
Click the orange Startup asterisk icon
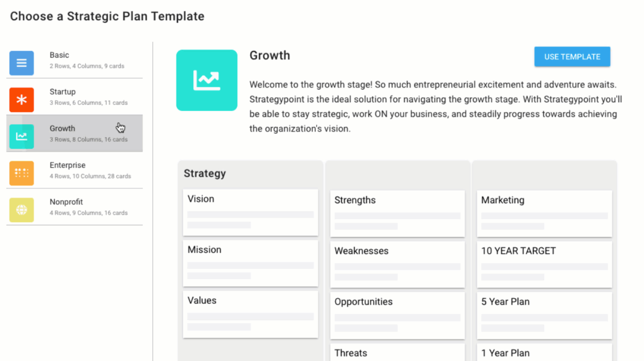click(22, 100)
